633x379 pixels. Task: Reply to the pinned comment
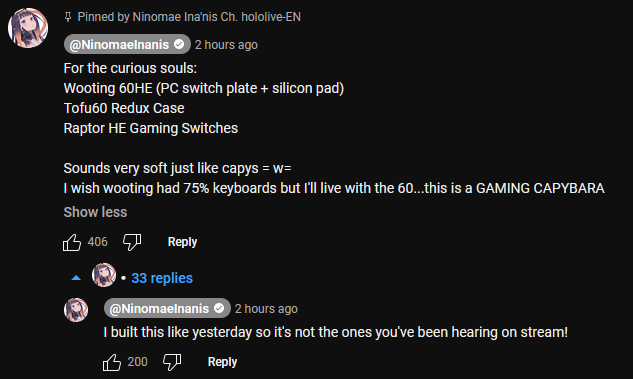coord(182,242)
